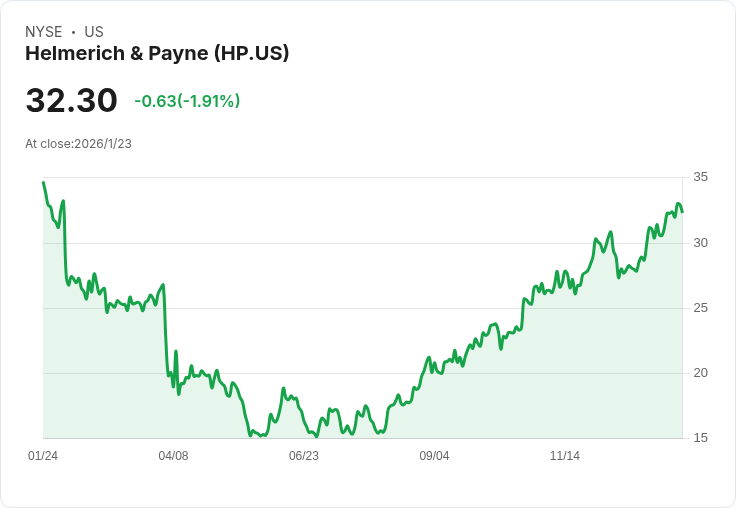Click the 25 y-axis price label
The width and height of the screenshot is (736, 508).
(x=700, y=308)
